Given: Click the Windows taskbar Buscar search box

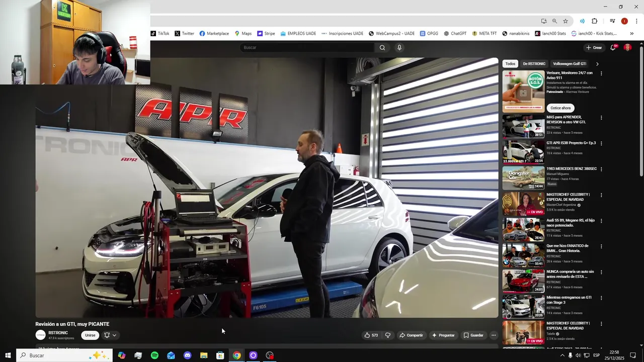Looking at the screenshot, I should tap(64, 355).
